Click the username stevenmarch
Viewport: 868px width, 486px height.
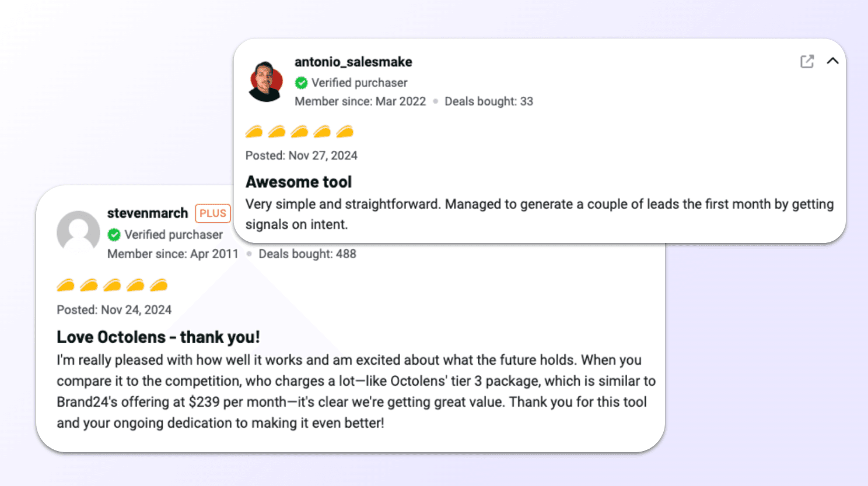(x=147, y=213)
